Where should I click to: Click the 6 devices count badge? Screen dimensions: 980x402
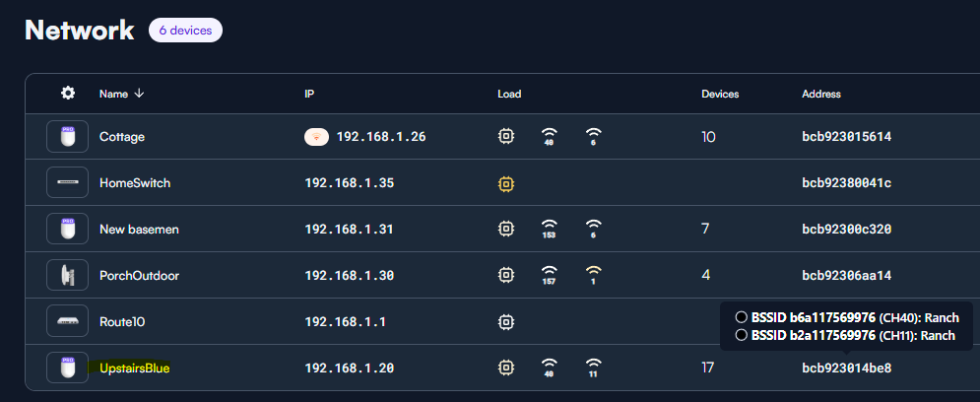pyautogui.click(x=185, y=30)
